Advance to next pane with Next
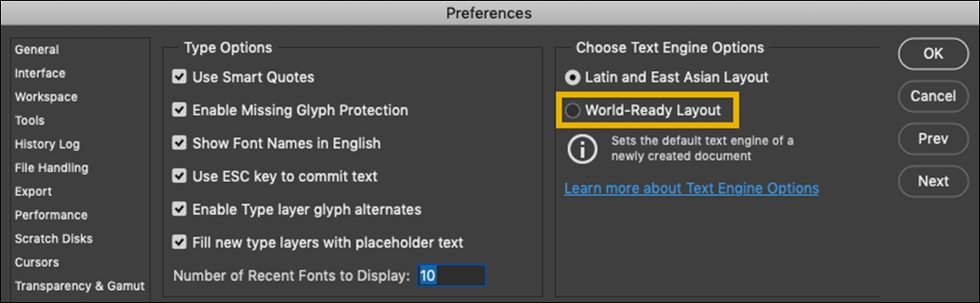This screenshot has height=303, width=980. pos(933,181)
